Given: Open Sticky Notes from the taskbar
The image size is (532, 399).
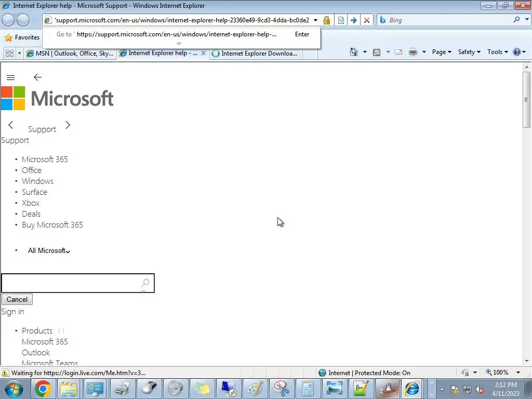Looking at the screenshot, I should tap(202, 389).
